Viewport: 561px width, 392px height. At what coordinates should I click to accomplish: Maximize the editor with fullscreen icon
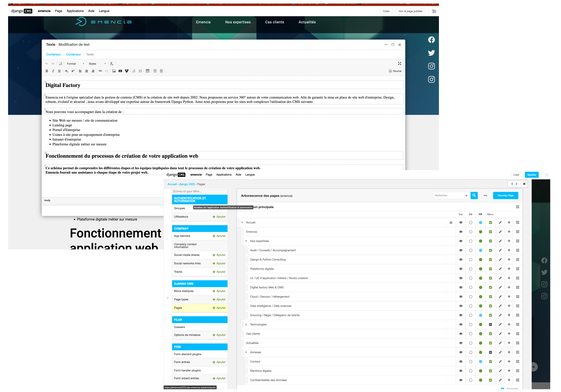coord(400,64)
